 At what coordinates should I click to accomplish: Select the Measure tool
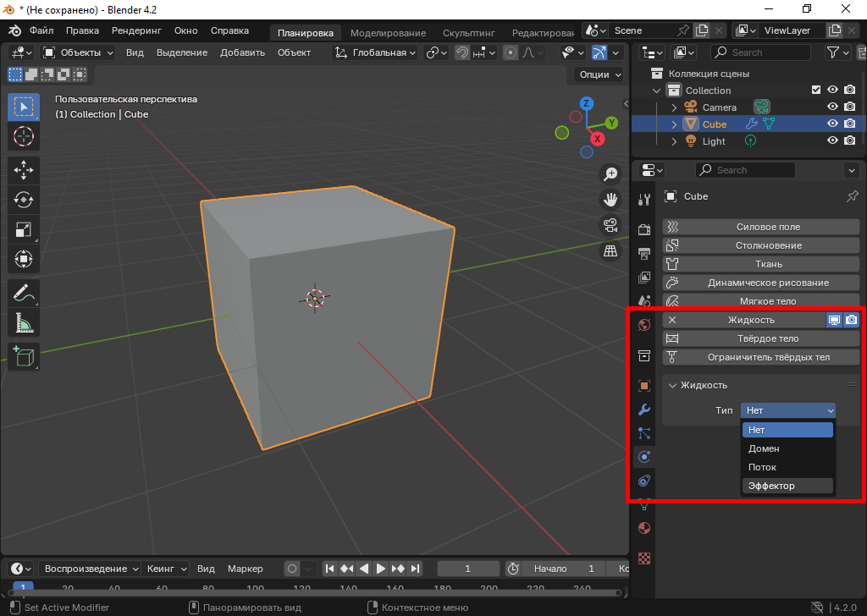pyautogui.click(x=24, y=324)
